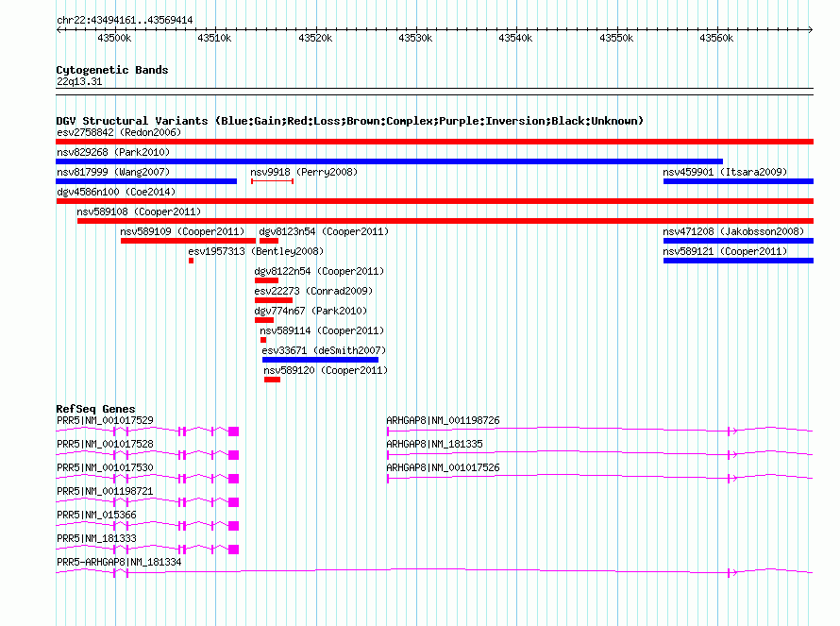The height and width of the screenshot is (626, 840).
Task: Open the PRR5|NM_001198721 transcript label
Action: 105,492
